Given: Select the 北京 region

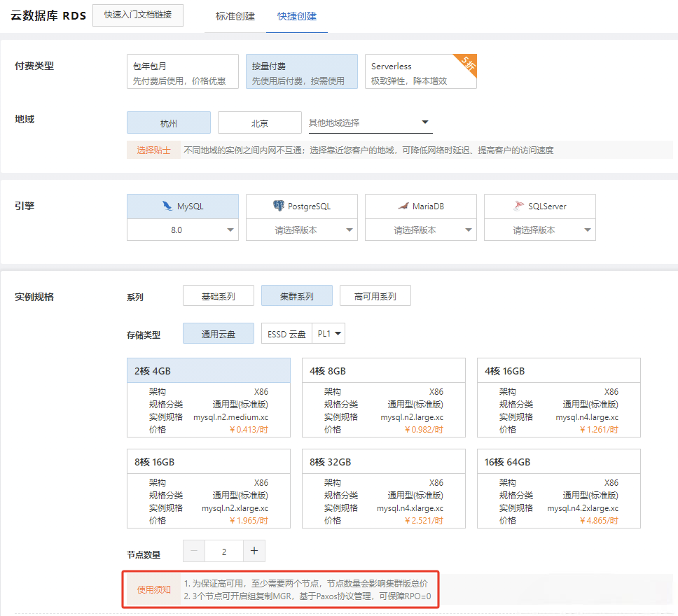Looking at the screenshot, I should tap(259, 122).
